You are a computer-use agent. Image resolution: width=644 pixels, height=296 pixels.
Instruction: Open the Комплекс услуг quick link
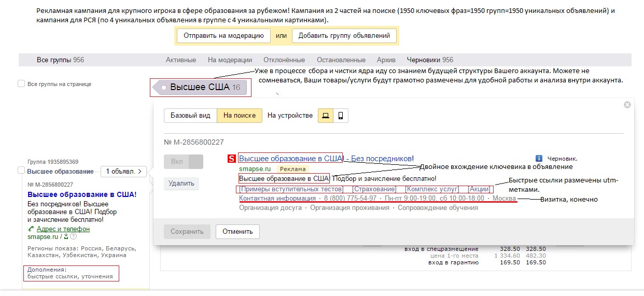[x=432, y=189]
